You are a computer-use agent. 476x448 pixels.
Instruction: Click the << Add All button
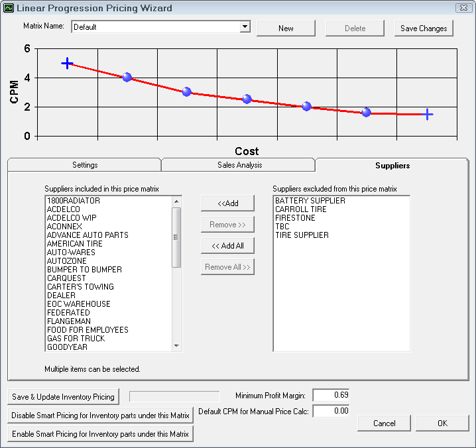(x=227, y=246)
